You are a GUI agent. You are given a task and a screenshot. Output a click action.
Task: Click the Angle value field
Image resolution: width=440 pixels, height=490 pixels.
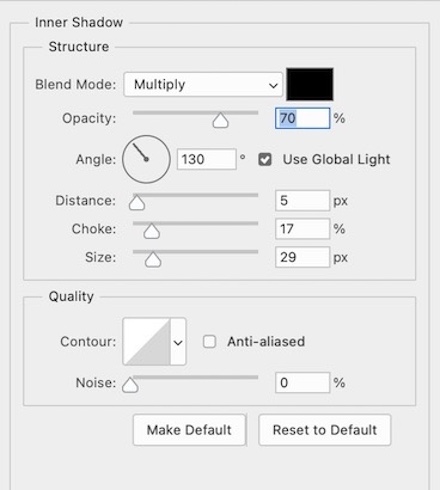pyautogui.click(x=207, y=159)
